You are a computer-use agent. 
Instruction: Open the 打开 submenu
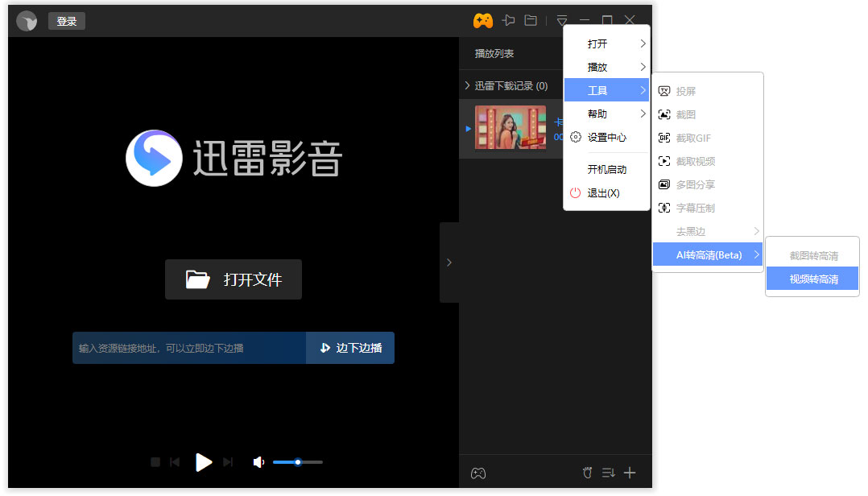607,43
